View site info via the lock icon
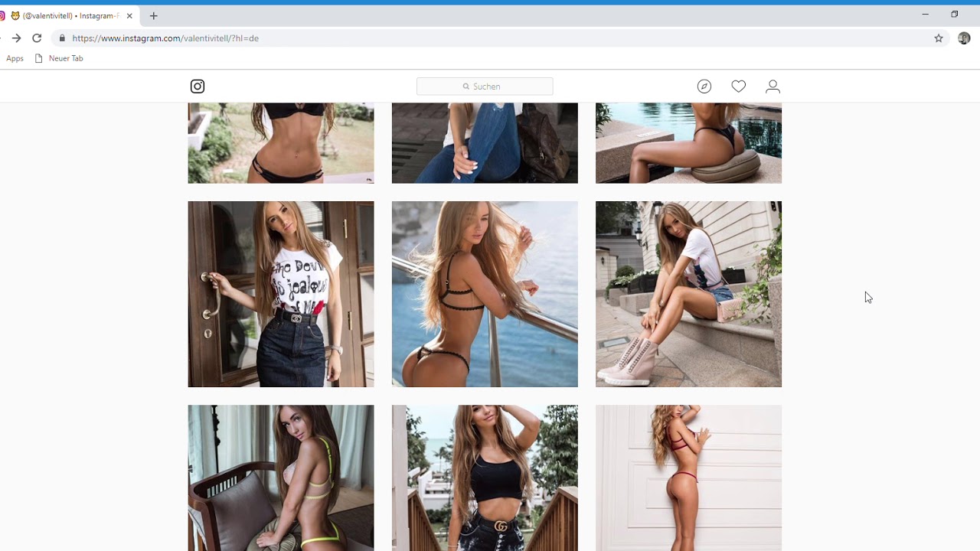 point(62,38)
